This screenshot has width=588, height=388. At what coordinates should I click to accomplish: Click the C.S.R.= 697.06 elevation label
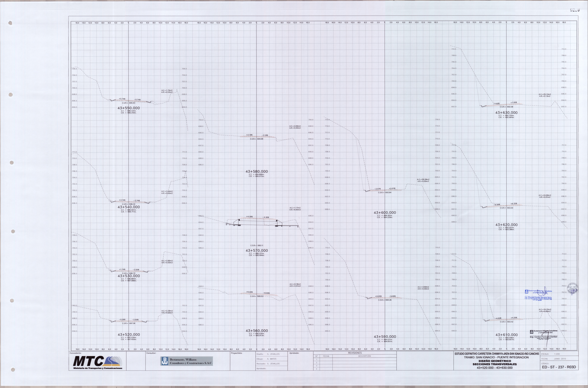[129, 323]
